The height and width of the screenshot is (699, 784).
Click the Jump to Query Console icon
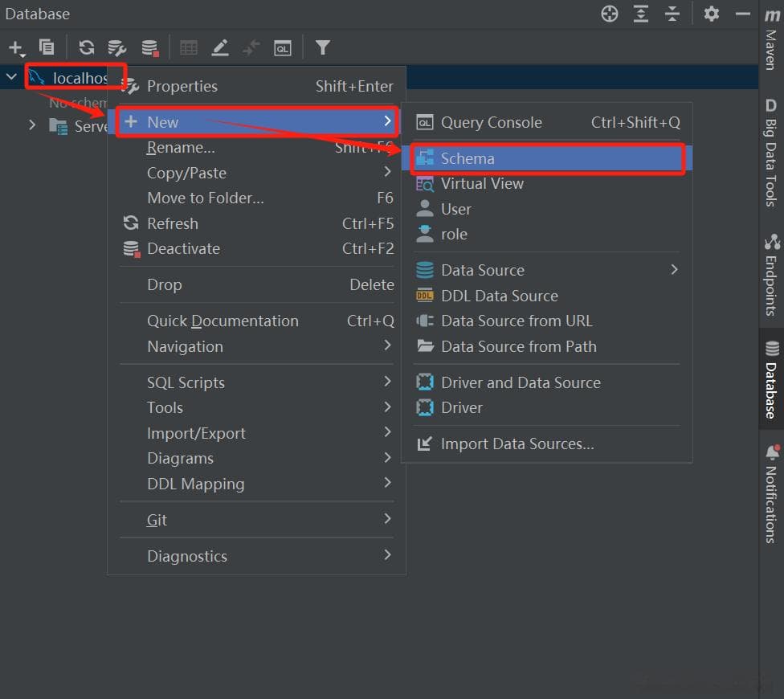[283, 48]
